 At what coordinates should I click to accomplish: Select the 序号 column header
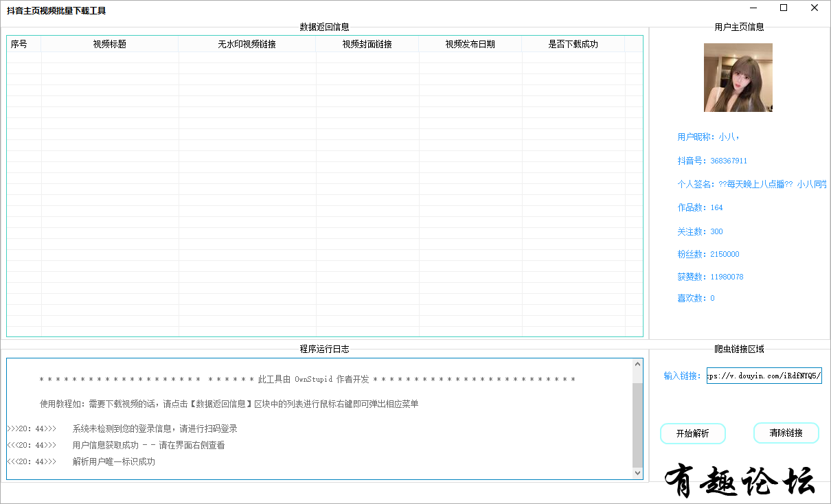click(x=24, y=44)
